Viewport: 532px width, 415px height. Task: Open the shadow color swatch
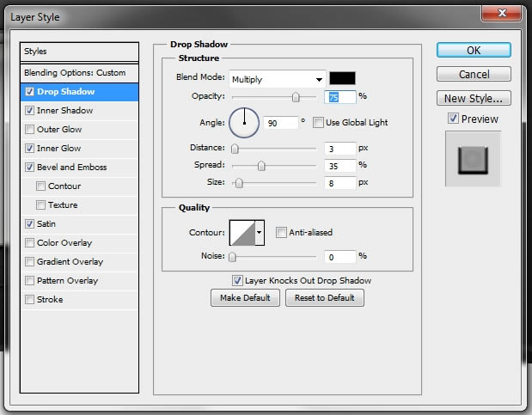coord(342,78)
